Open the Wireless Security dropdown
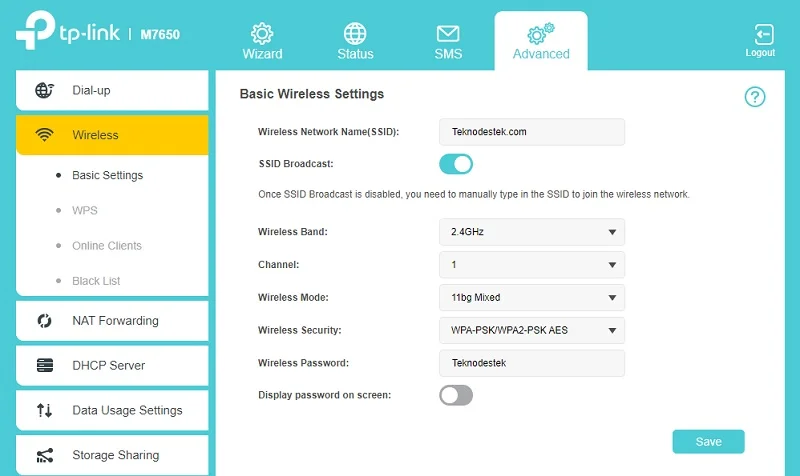This screenshot has height=476, width=800. tap(531, 330)
